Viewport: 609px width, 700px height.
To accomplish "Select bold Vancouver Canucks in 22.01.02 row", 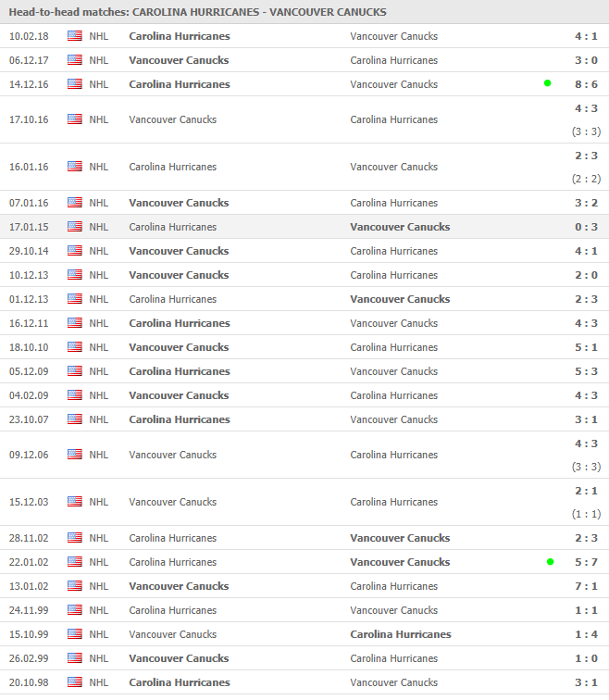I will point(400,563).
